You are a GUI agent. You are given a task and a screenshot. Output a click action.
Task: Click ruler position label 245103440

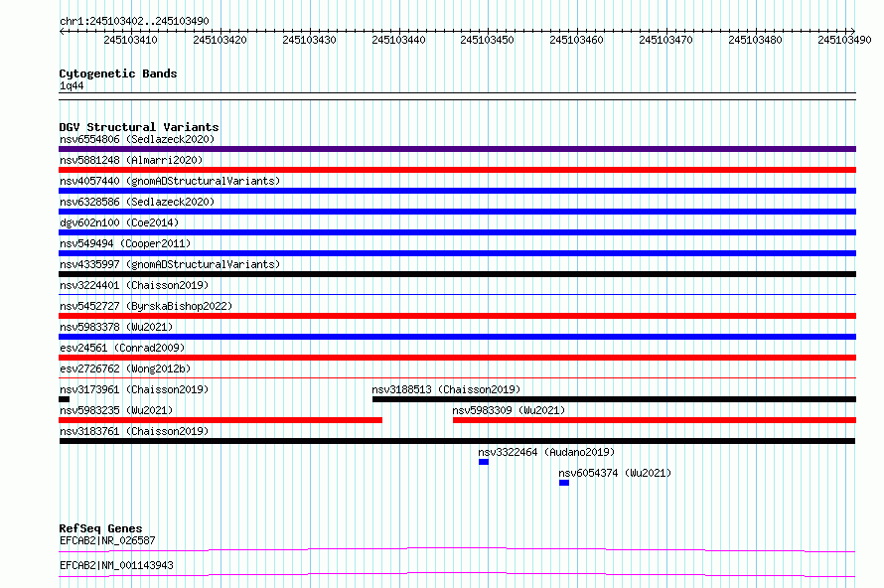[x=398, y=40]
